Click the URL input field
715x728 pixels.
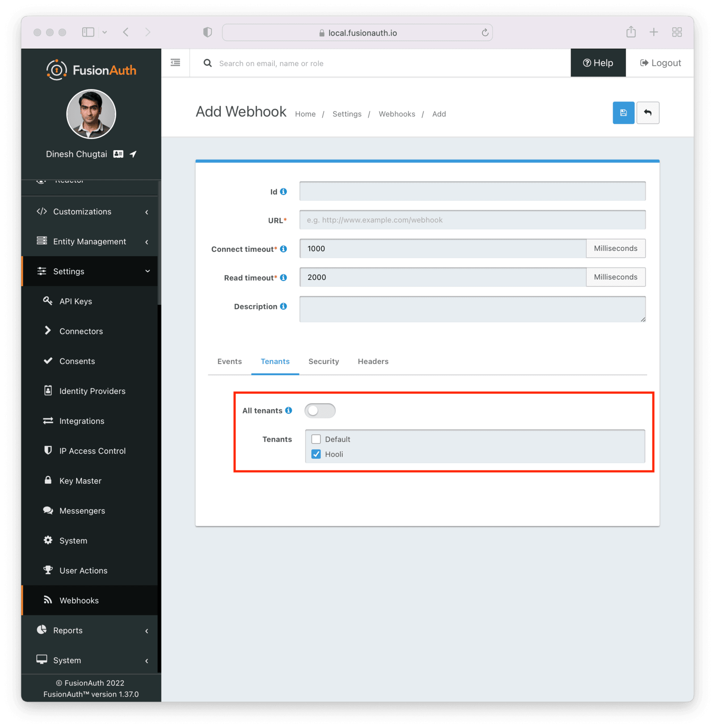472,220
